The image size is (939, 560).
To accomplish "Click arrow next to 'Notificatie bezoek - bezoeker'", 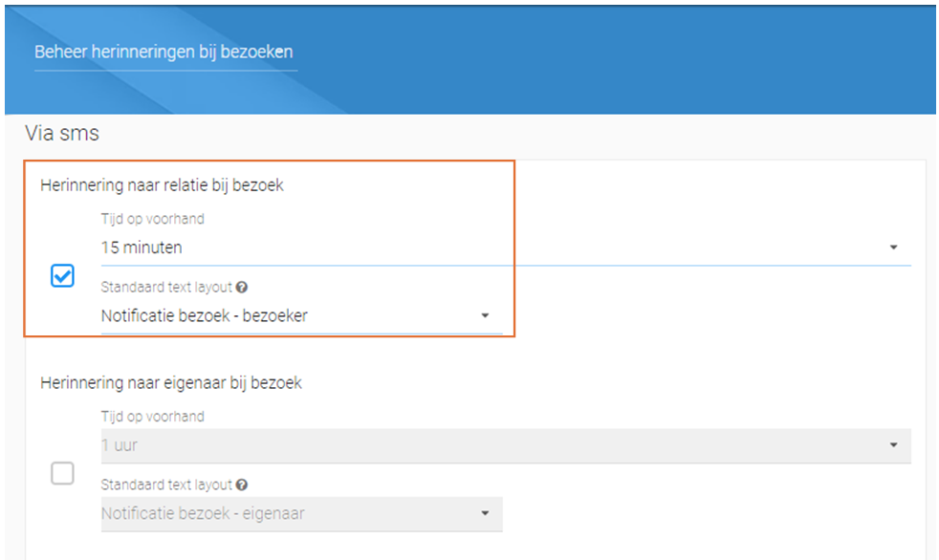I will click(x=485, y=315).
